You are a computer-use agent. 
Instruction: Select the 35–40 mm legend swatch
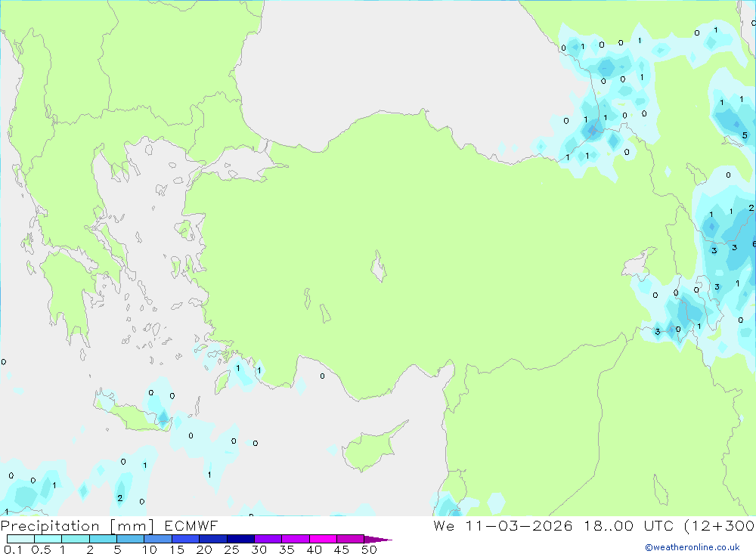coord(296,539)
